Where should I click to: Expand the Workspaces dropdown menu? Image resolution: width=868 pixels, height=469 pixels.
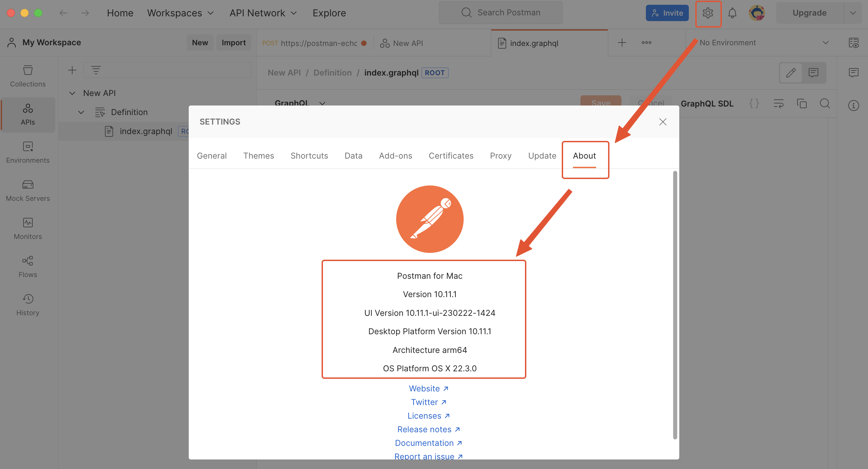pos(180,13)
